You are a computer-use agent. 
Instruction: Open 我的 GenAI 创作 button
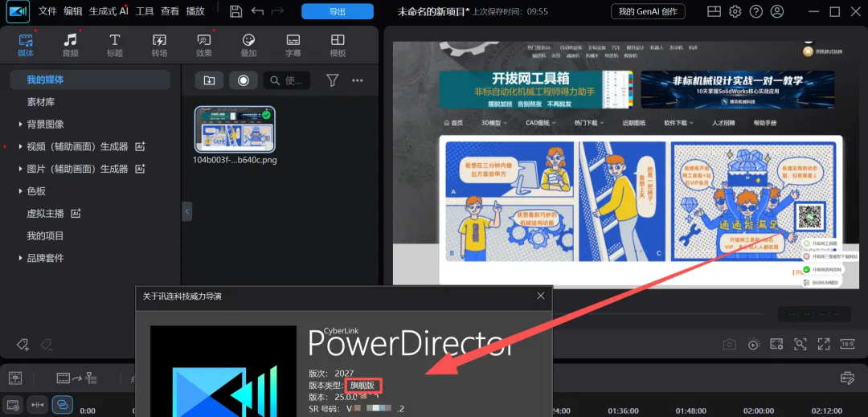(648, 11)
